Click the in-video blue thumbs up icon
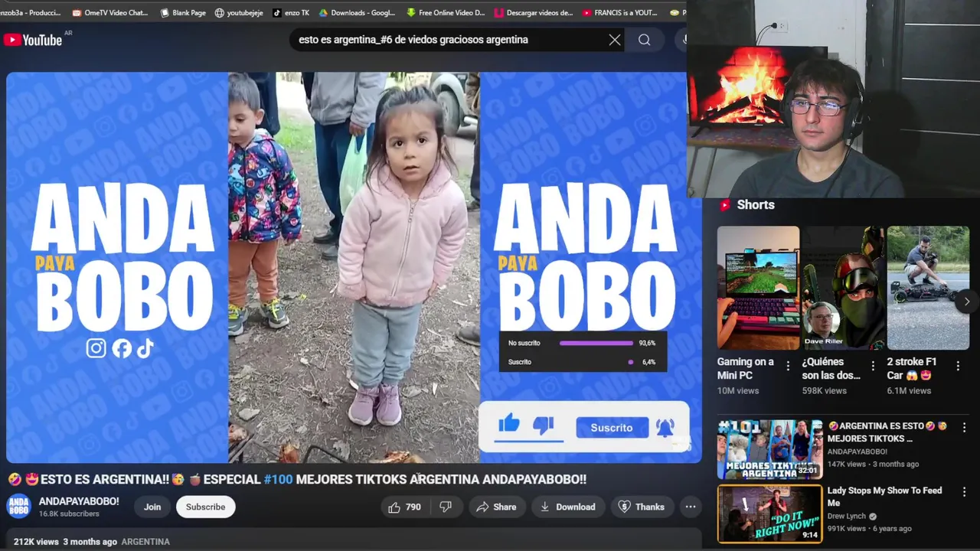 509,423
